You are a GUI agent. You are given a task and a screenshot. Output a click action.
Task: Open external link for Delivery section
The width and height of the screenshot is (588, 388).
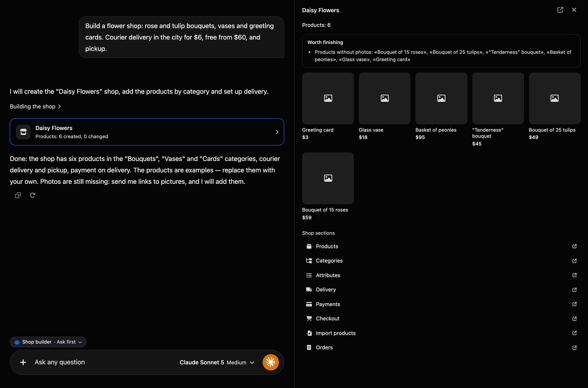coord(574,290)
